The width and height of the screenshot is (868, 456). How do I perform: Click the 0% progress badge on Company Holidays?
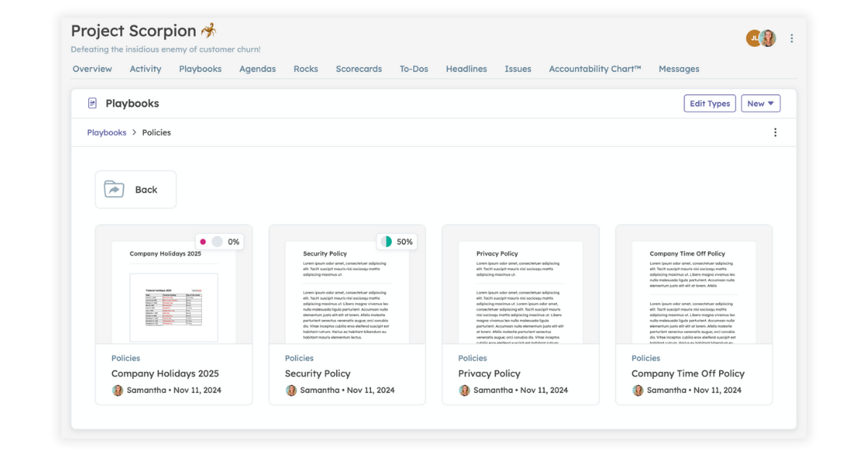[219, 242]
